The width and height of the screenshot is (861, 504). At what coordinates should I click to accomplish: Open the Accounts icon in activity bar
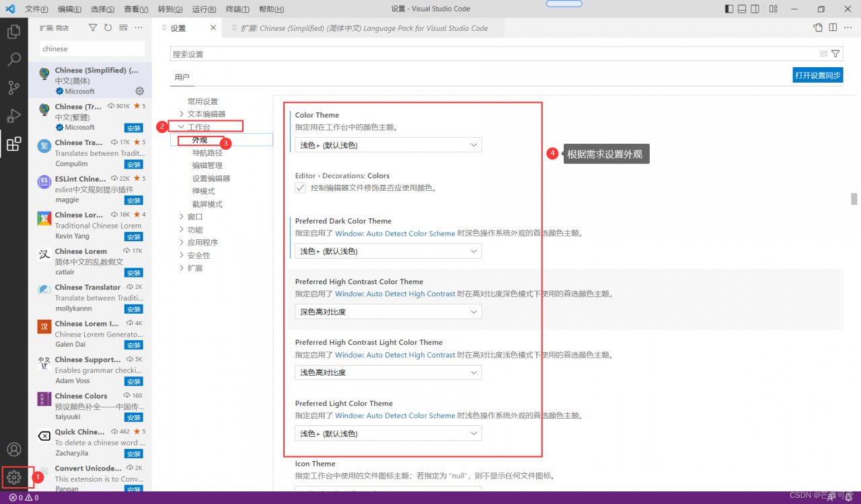click(13, 450)
